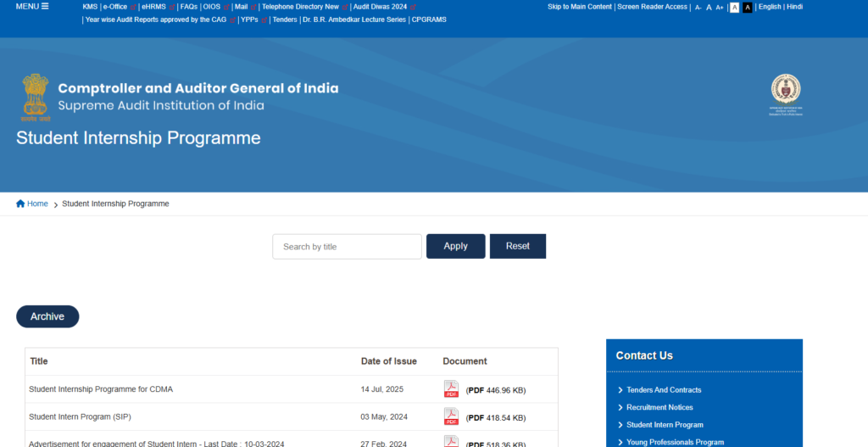This screenshot has height=447, width=868.
Task: Open CPGRAMS link
Action: (429, 20)
